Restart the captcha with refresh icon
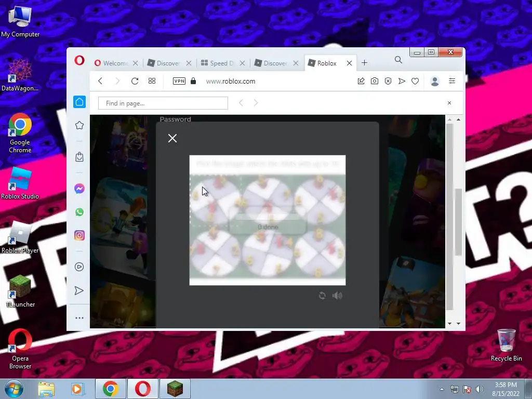The width and height of the screenshot is (532, 399). click(x=322, y=296)
